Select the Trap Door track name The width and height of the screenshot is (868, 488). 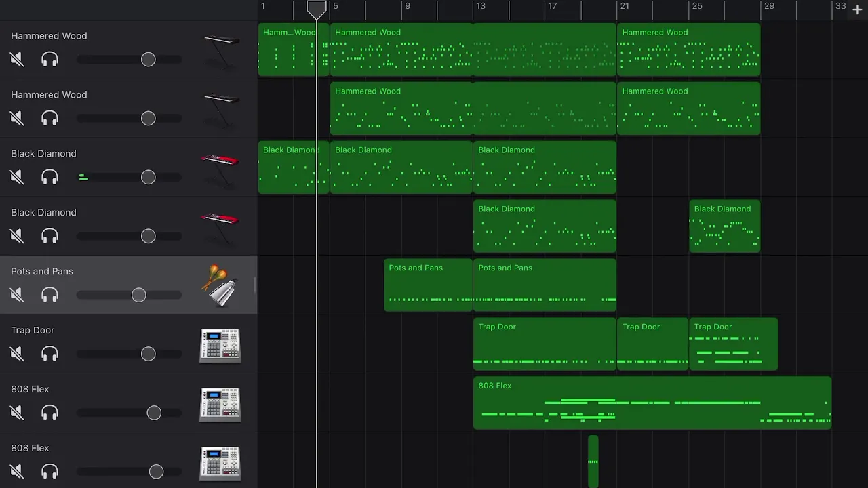(33, 330)
